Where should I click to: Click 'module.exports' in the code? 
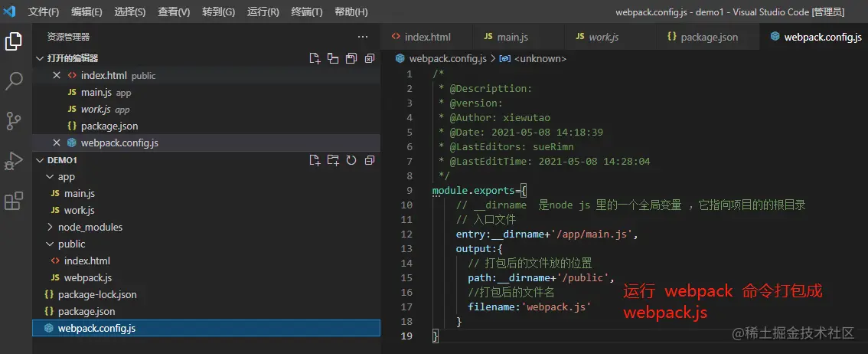click(473, 191)
